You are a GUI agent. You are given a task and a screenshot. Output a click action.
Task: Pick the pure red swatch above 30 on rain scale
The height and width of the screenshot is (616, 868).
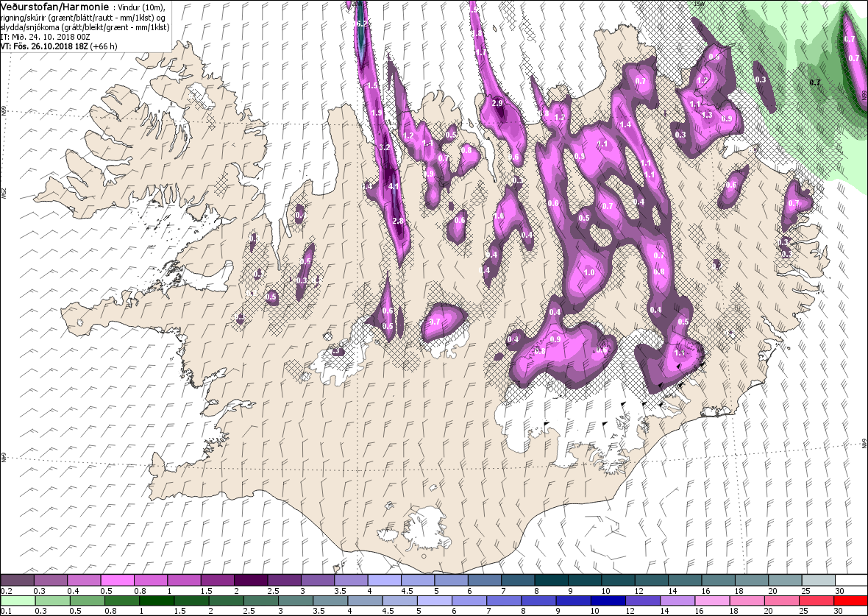(850, 601)
